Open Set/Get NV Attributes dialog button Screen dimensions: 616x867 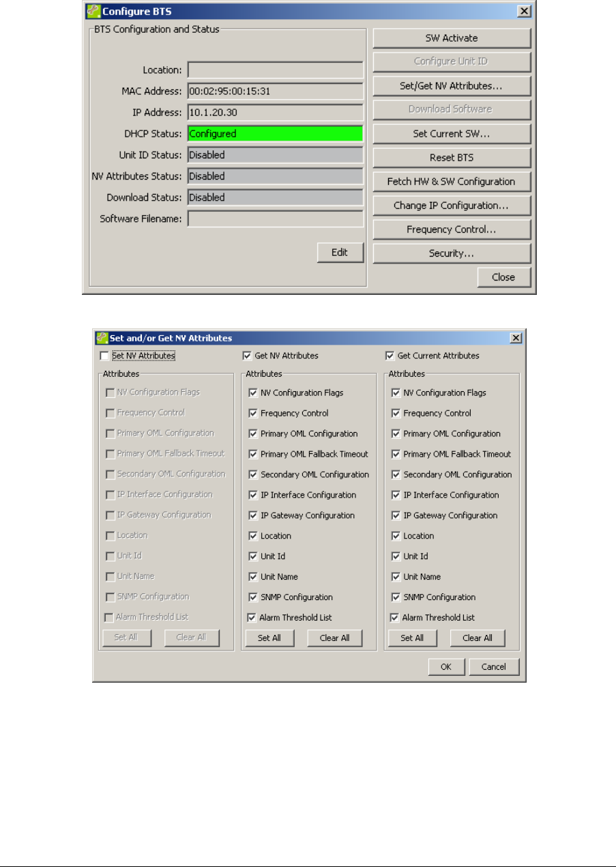(x=452, y=86)
